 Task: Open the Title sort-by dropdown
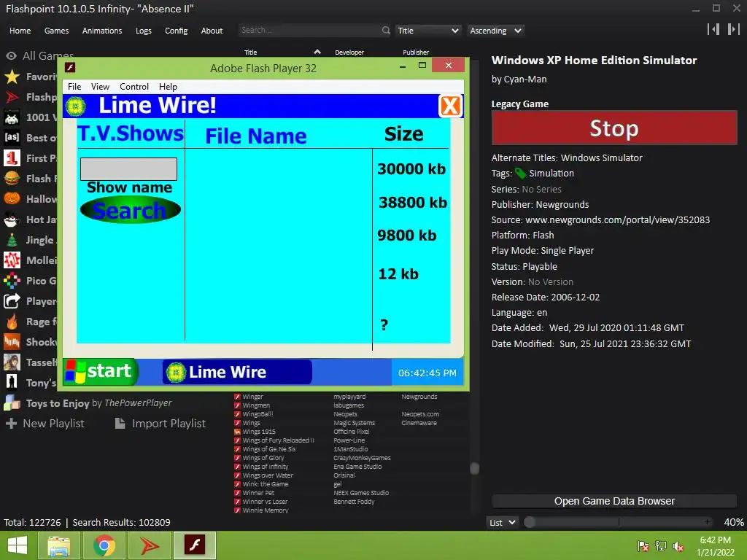tap(427, 31)
